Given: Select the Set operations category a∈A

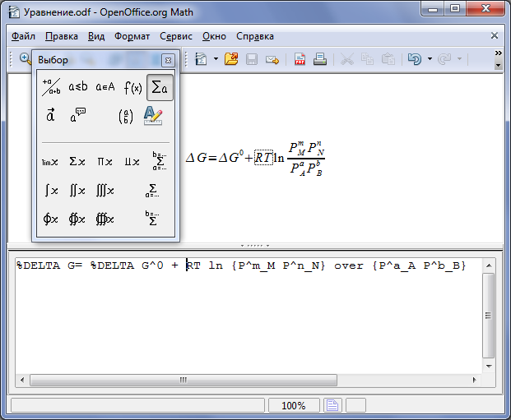Looking at the screenshot, I should coord(105,87).
